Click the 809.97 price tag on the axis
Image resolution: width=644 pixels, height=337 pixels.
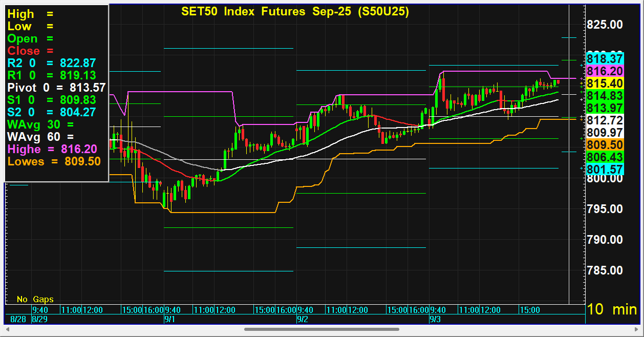(x=605, y=133)
